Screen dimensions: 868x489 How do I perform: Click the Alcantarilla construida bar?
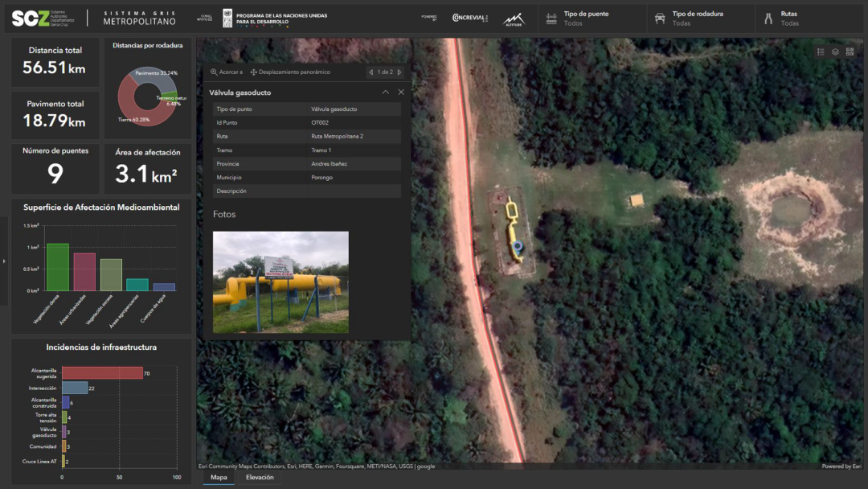tap(65, 403)
